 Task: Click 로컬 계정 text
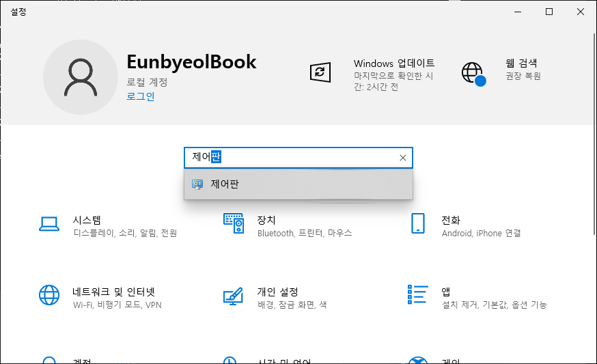(x=147, y=82)
